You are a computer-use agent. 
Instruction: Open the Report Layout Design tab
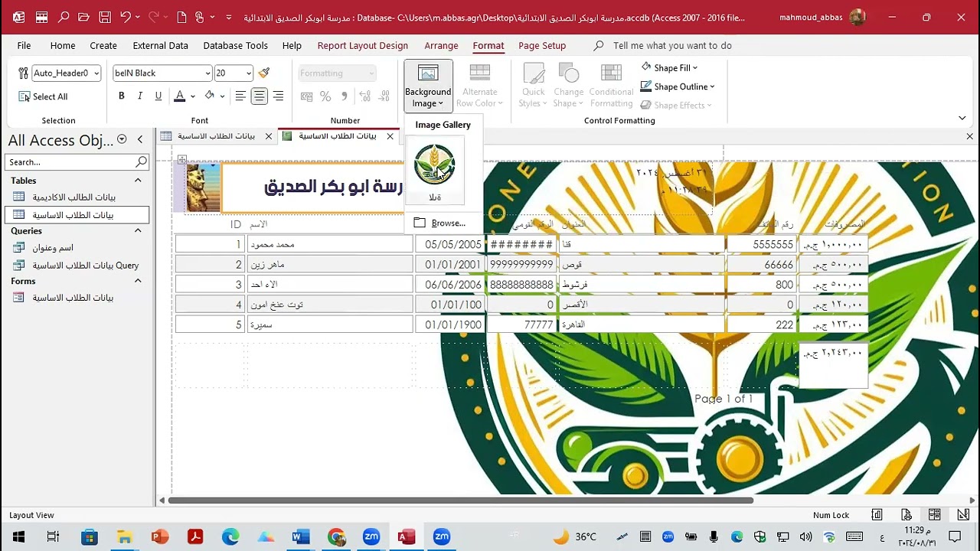[x=362, y=45]
